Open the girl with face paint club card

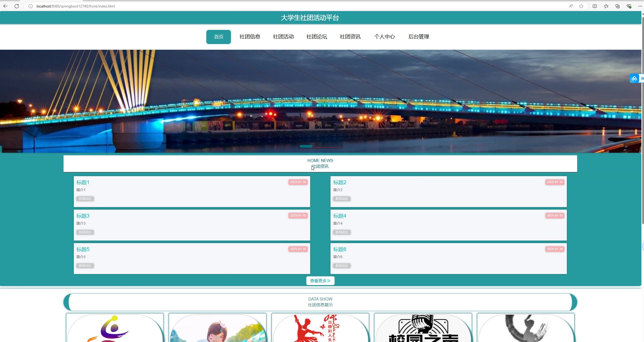pyautogui.click(x=218, y=328)
